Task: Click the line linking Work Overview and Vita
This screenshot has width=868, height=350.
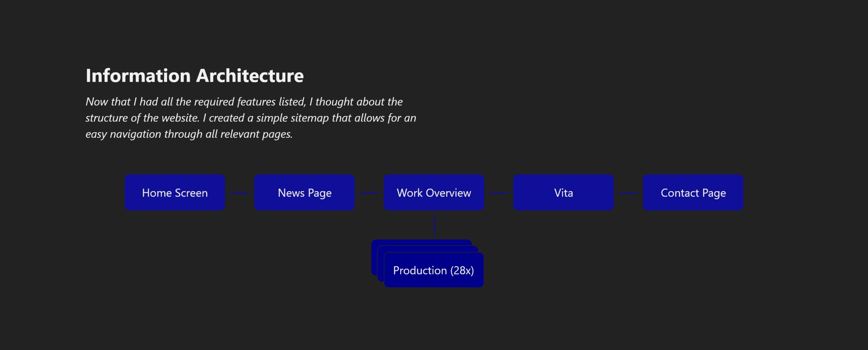Action: click(x=499, y=192)
